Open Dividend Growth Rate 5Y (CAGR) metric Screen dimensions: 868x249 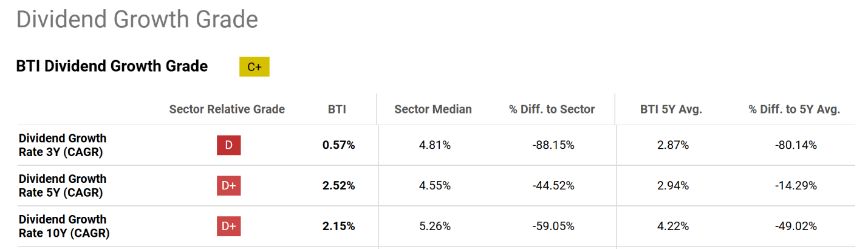63,186
